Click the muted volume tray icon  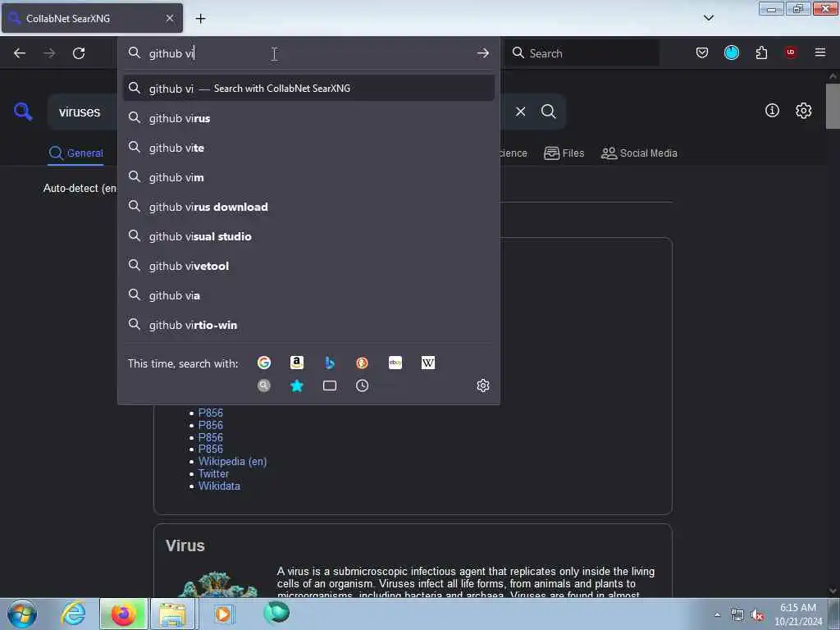[x=757, y=615]
